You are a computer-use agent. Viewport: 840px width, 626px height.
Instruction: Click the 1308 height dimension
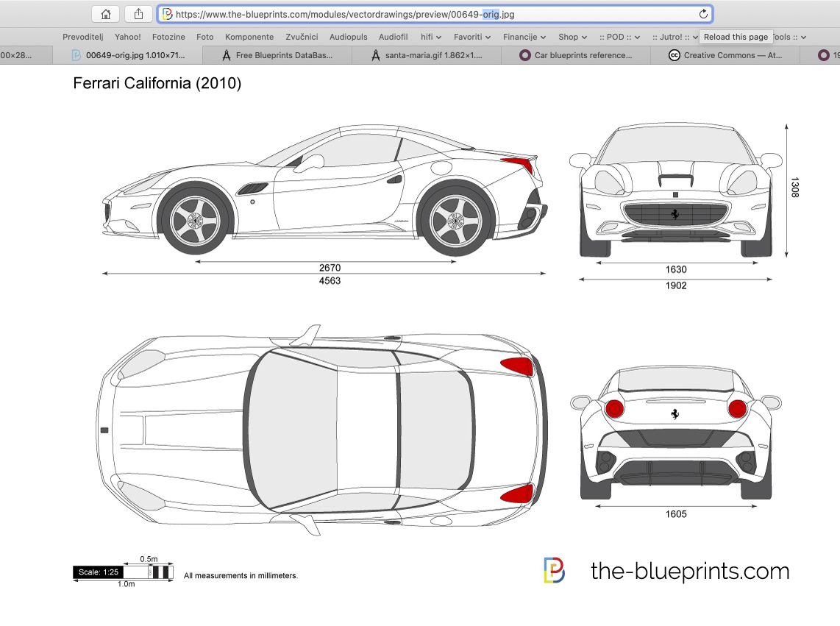pyautogui.click(x=795, y=187)
